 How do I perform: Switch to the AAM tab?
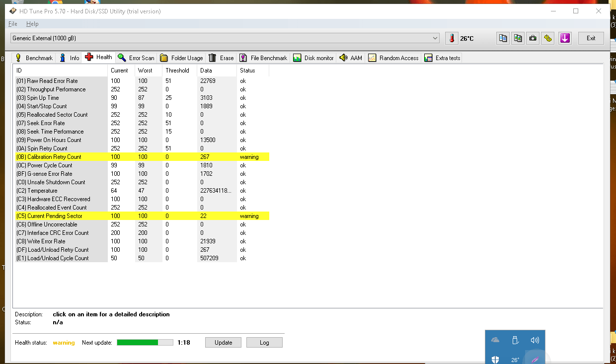[351, 58]
